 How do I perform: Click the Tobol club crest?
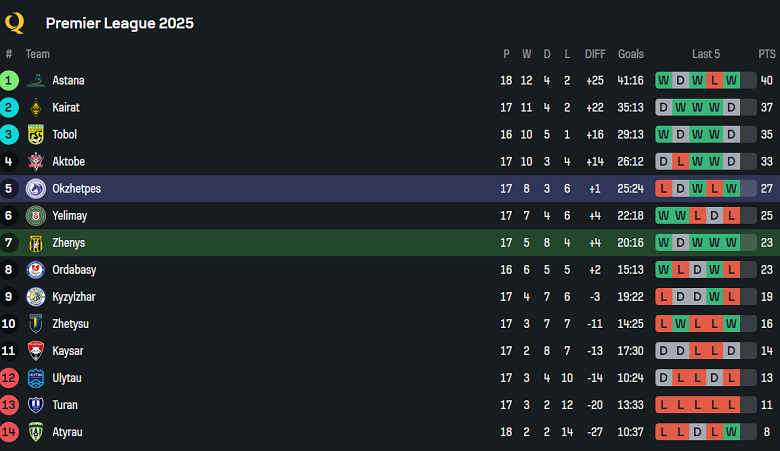(36, 134)
